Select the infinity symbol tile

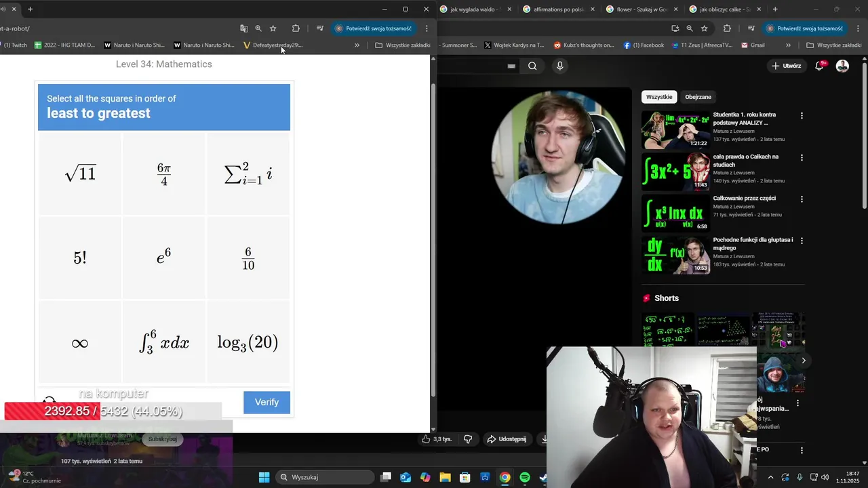coord(80,342)
